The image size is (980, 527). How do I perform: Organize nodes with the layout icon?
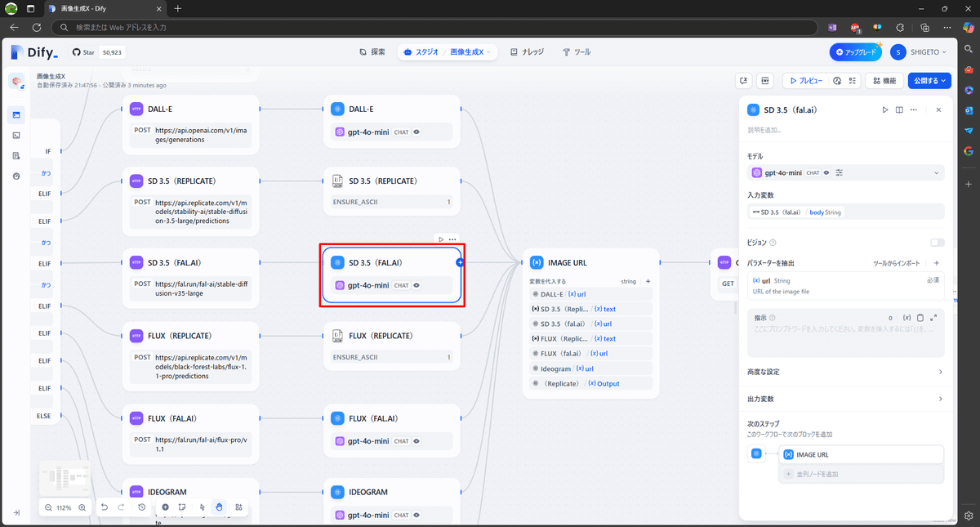coord(238,507)
